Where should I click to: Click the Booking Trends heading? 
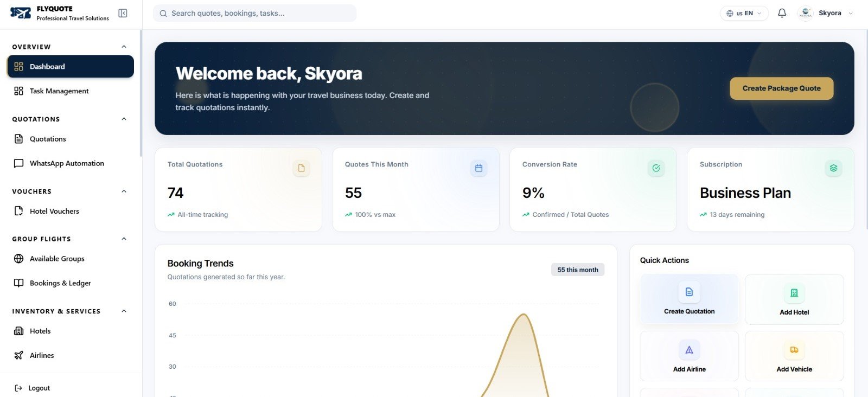[200, 264]
